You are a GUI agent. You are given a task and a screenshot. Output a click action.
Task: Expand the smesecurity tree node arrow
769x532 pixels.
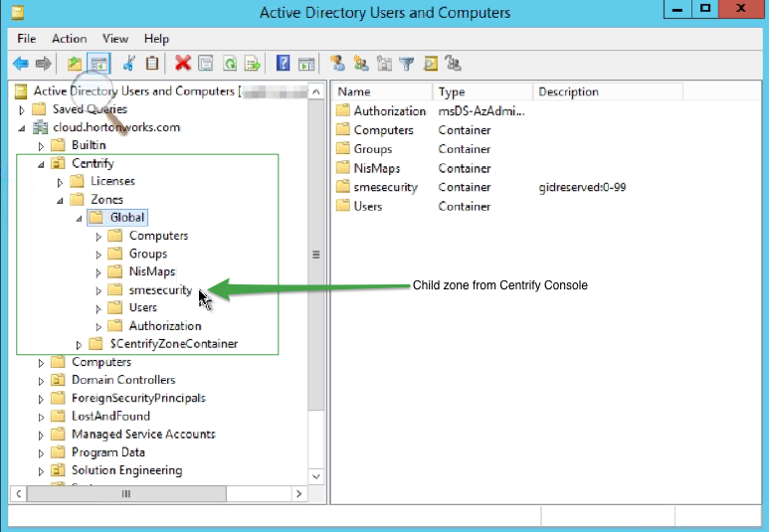(98, 290)
